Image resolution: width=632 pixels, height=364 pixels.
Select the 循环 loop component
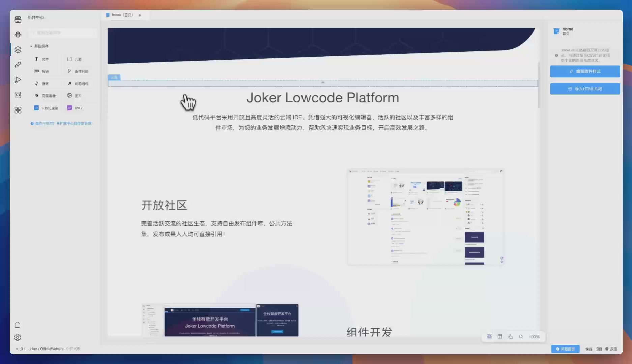[42, 83]
